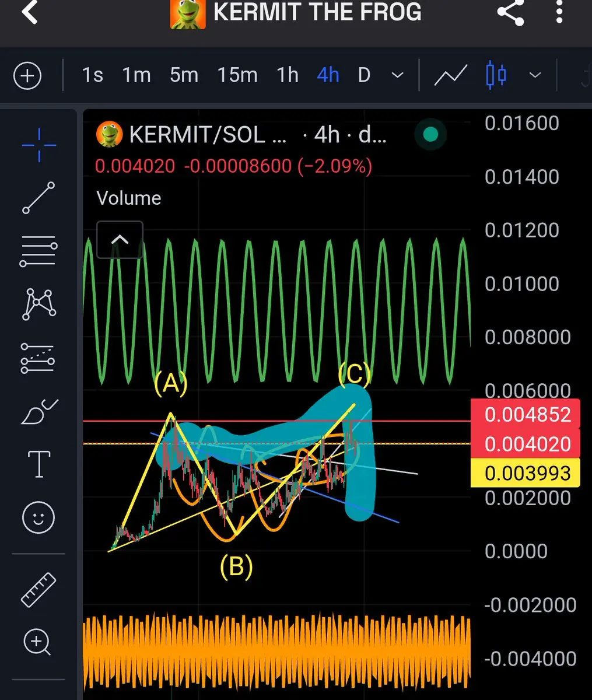Open the three-dot overflow menu

point(559,12)
